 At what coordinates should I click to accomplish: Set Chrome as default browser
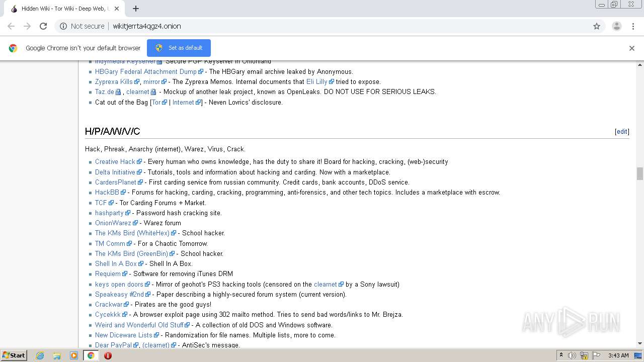179,48
